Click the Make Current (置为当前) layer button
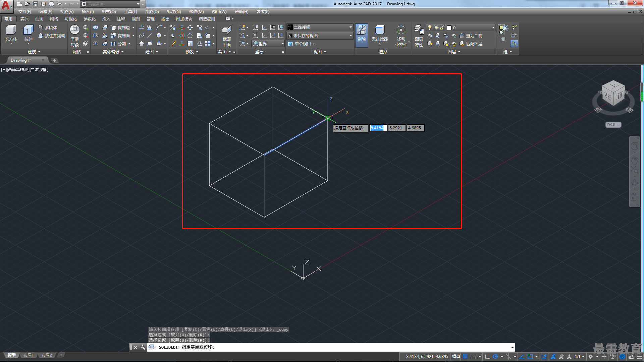This screenshot has width=644, height=362. pos(471,36)
